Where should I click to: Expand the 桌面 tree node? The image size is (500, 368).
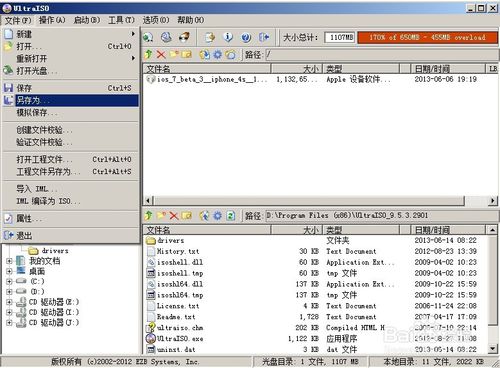(x=9, y=271)
